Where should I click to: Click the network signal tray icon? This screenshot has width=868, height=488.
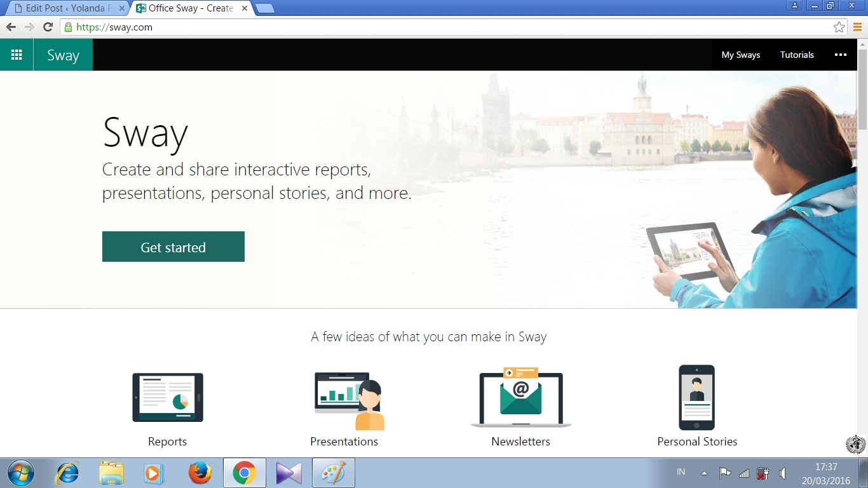(x=744, y=473)
